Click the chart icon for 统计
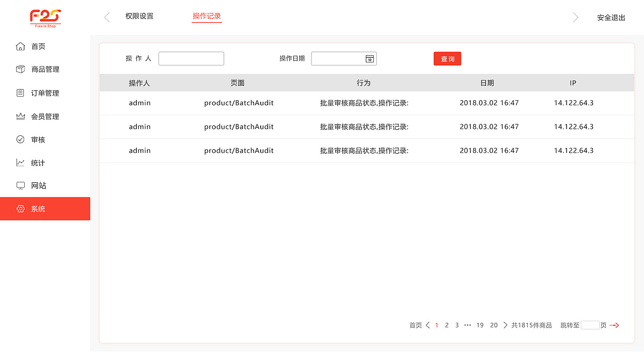This screenshot has height=362, width=644. (x=21, y=163)
